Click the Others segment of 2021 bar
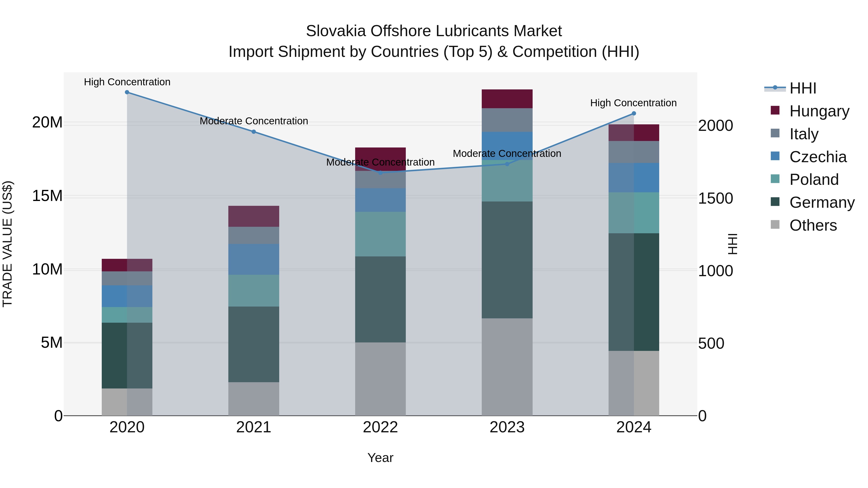Viewport: 868px width, 488px height. pos(254,399)
